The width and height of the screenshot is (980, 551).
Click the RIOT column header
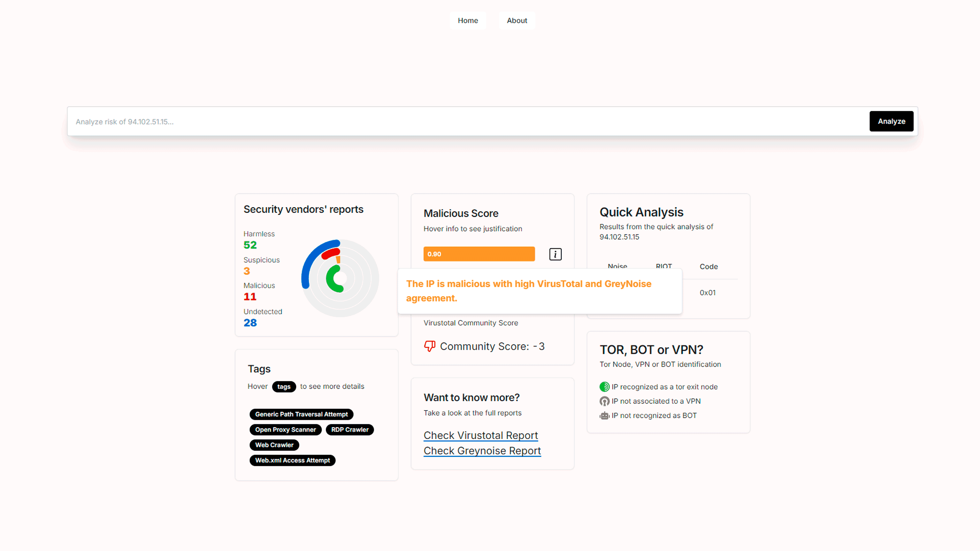click(x=664, y=266)
